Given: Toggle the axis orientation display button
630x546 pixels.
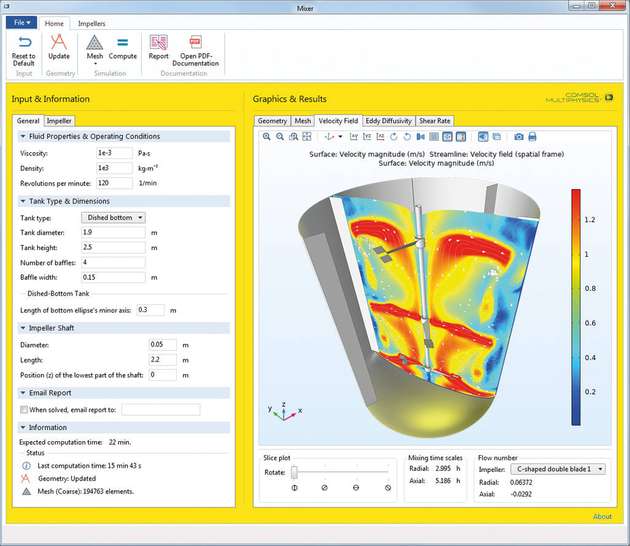Looking at the screenshot, I should pyautogui.click(x=447, y=137).
